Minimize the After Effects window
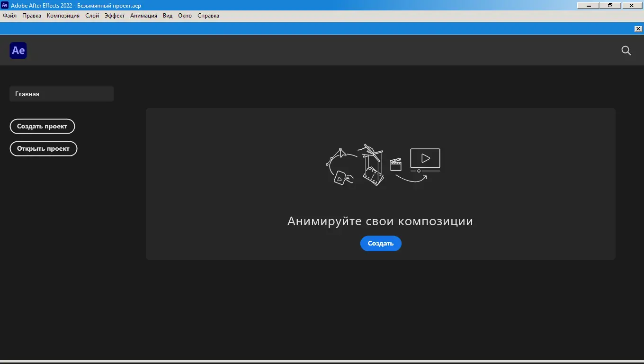The width and height of the screenshot is (644, 364). tap(588, 6)
